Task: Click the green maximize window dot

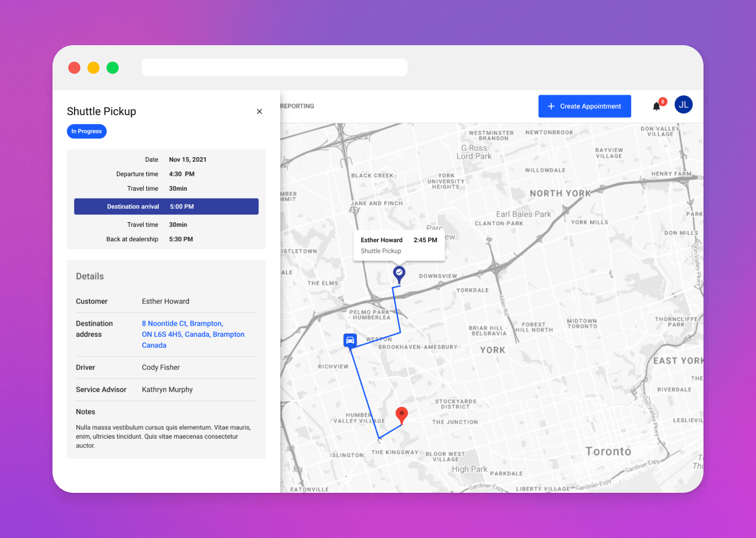Action: [113, 68]
